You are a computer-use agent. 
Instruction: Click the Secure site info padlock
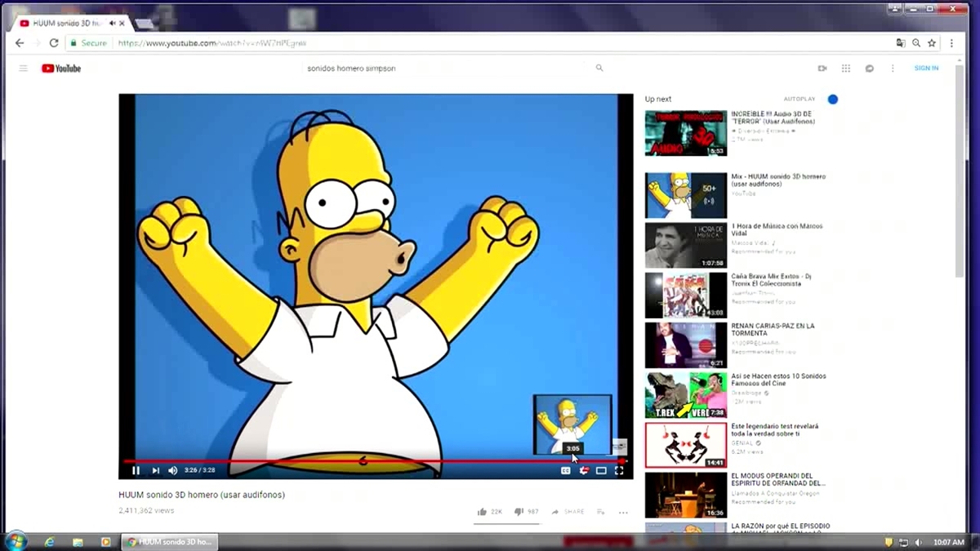pyautogui.click(x=73, y=43)
